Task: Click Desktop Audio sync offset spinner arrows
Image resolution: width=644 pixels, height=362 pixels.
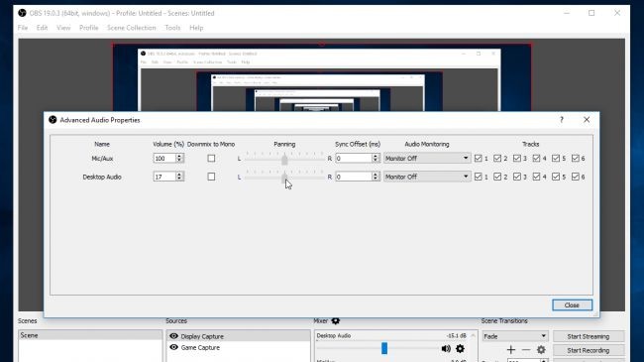Action: [x=375, y=177]
